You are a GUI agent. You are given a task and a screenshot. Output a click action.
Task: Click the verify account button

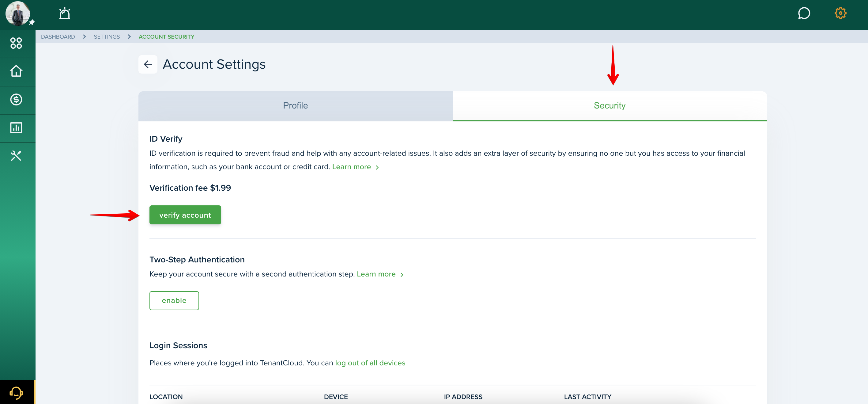pos(185,215)
